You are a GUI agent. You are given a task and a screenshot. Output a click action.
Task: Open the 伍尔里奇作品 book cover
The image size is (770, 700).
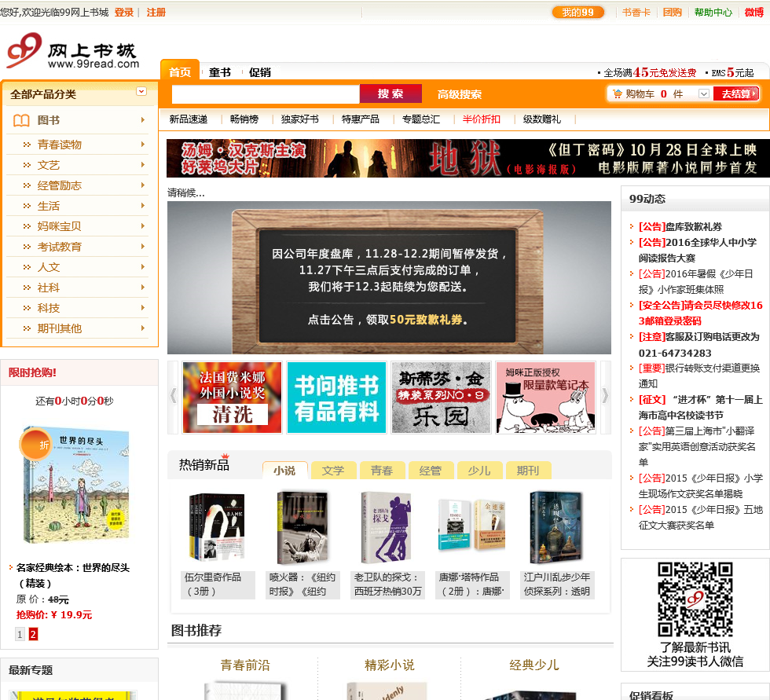click(217, 528)
